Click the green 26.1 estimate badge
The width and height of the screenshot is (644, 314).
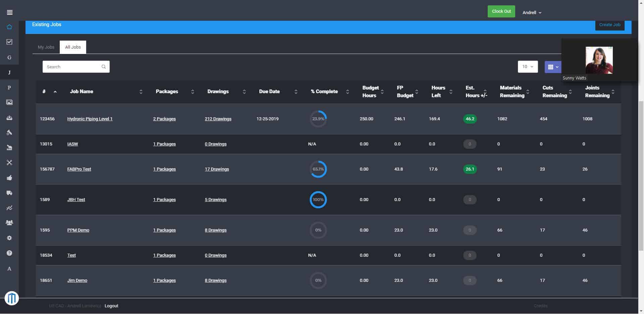point(470,169)
